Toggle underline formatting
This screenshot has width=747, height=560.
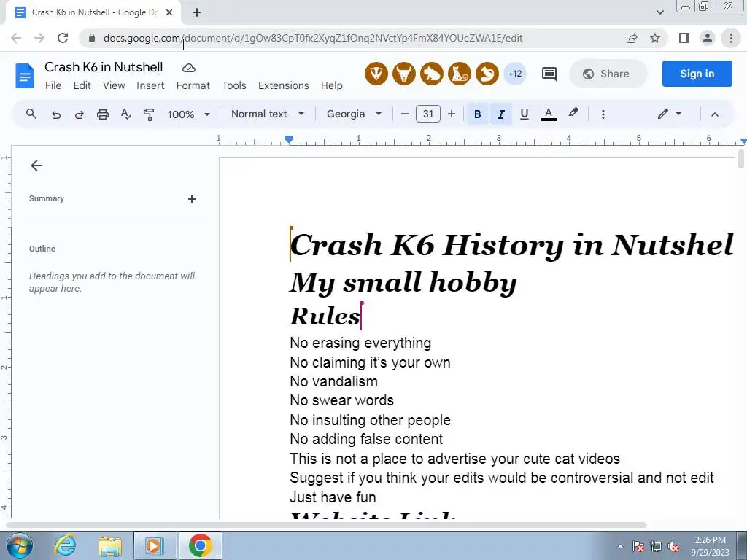point(524,114)
